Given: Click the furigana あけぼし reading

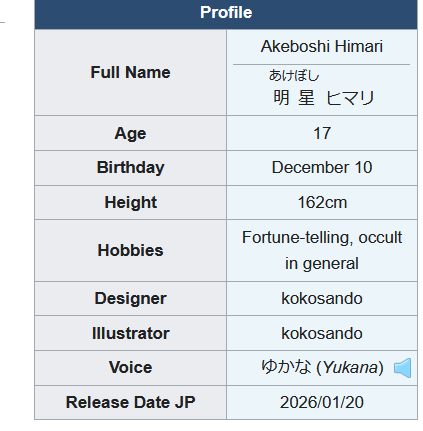Looking at the screenshot, I should (294, 75).
